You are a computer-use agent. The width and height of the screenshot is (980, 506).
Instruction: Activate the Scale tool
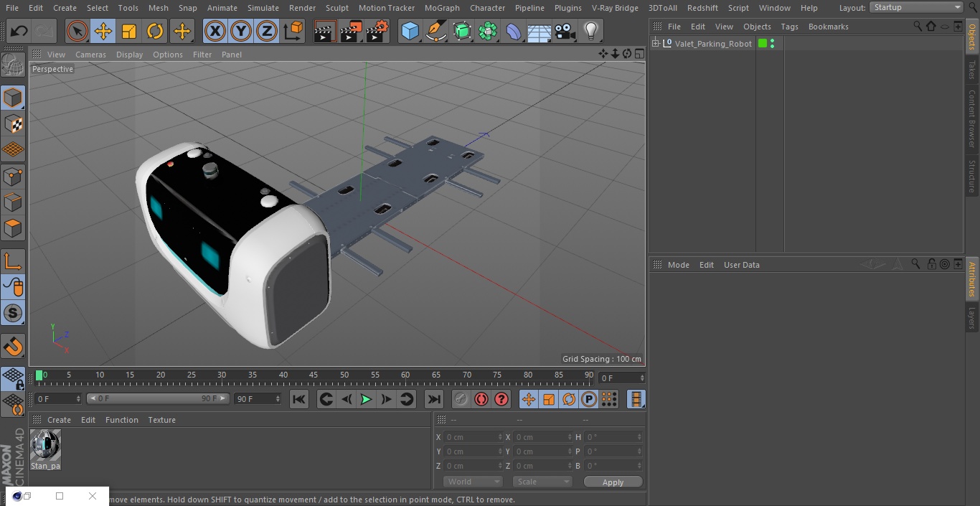129,31
